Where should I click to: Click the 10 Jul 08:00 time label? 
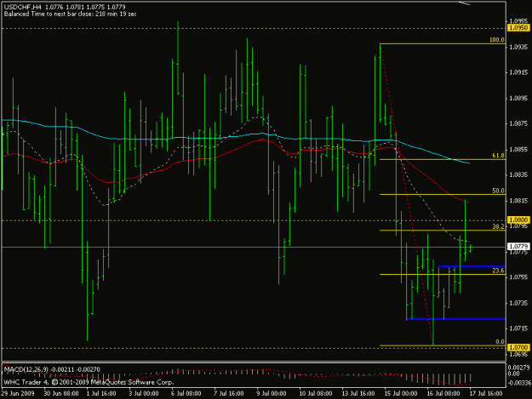click(316, 394)
